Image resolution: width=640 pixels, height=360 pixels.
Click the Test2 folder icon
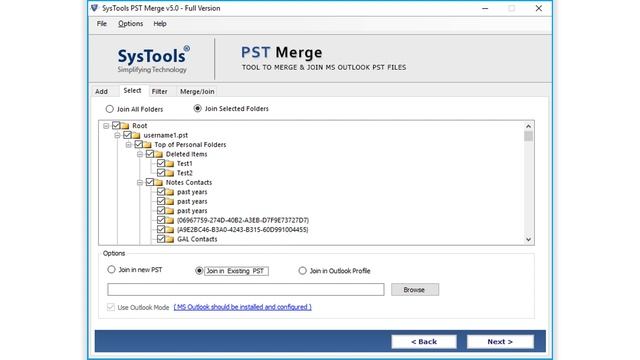coord(170,173)
